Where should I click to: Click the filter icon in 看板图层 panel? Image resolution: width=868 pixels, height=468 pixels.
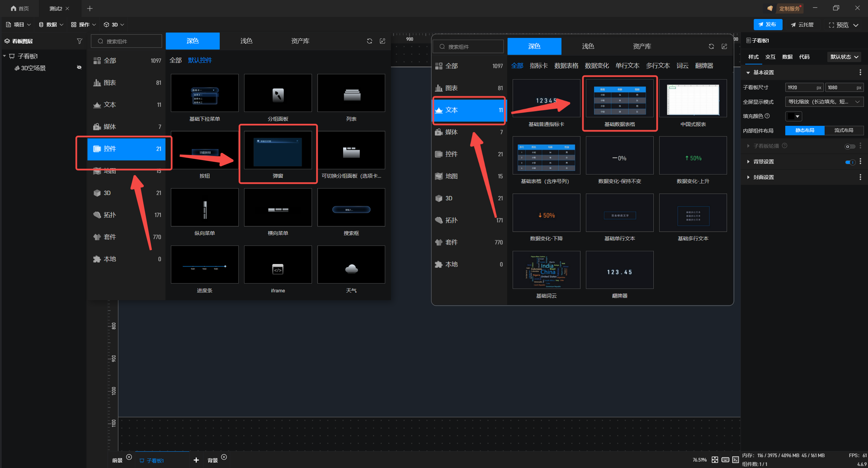click(x=79, y=41)
